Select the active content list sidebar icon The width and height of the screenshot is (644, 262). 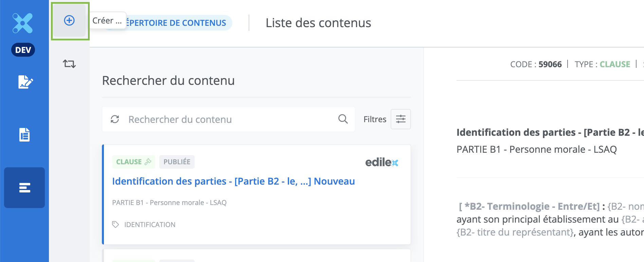coord(24,188)
